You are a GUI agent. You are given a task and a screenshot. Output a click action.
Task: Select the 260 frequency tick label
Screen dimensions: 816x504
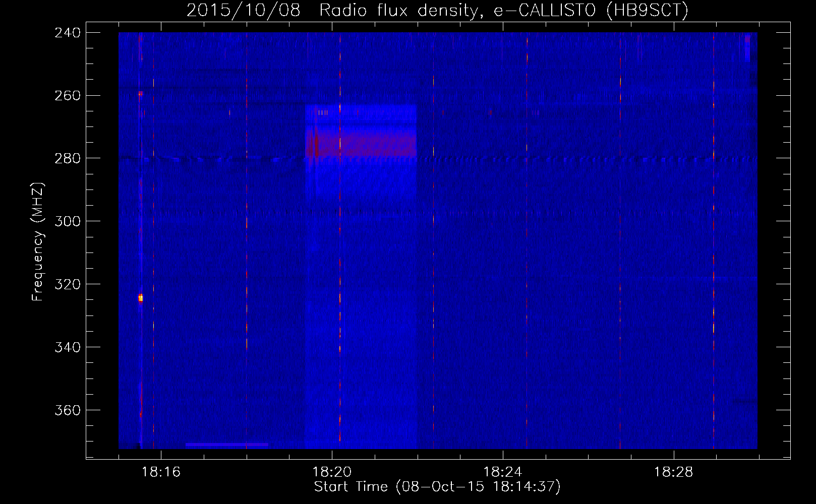[x=68, y=96]
